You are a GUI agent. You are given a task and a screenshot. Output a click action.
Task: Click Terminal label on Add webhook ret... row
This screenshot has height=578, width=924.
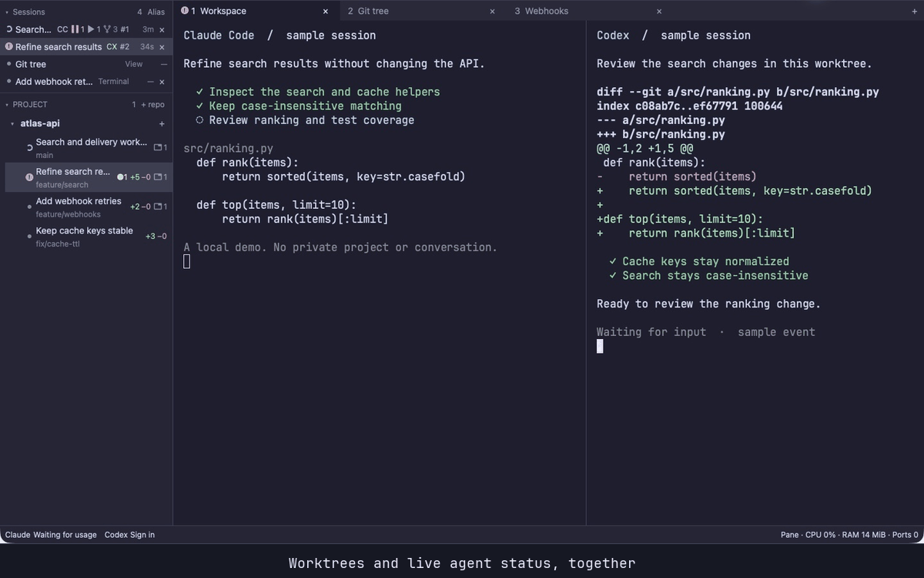[x=113, y=82]
